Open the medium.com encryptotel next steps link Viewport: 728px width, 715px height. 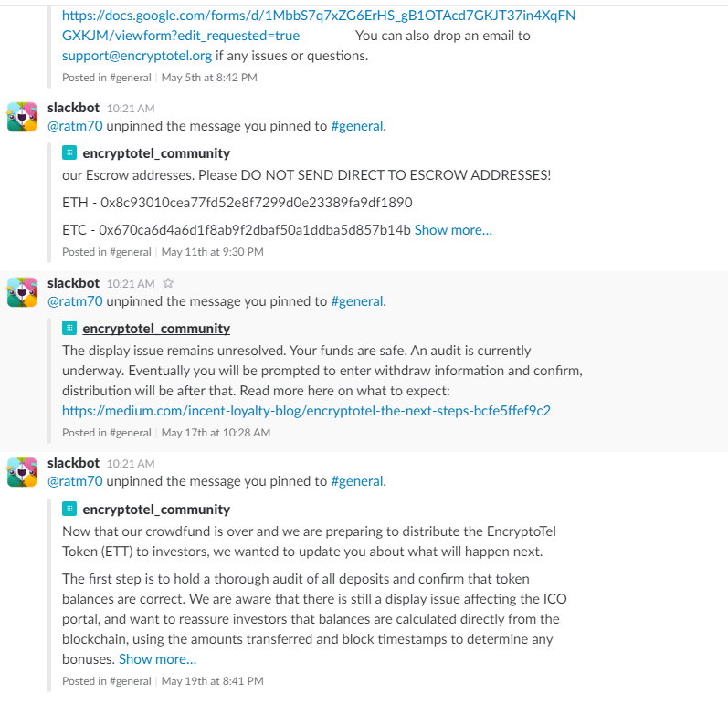306,411
